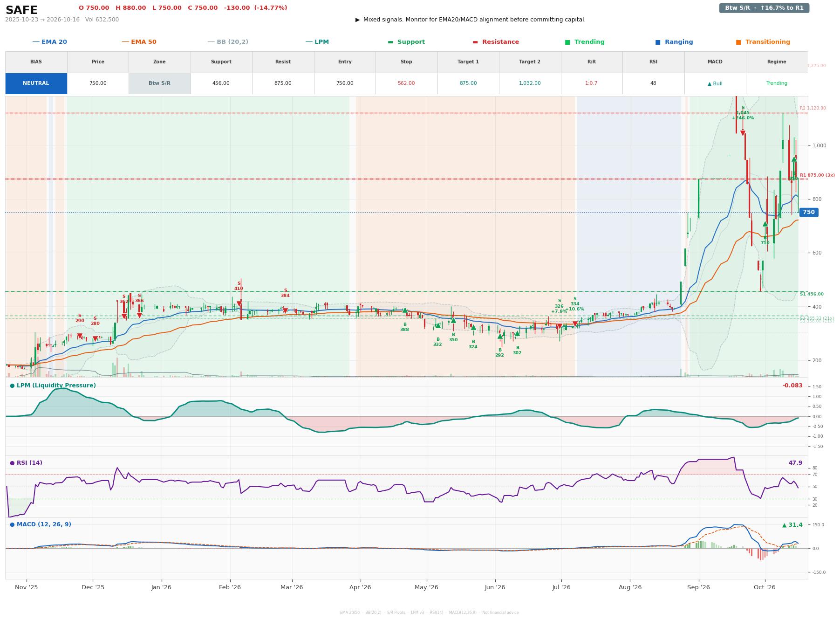Click the green Trending legend swatch
This screenshot has height=620, width=840.
tap(567, 42)
